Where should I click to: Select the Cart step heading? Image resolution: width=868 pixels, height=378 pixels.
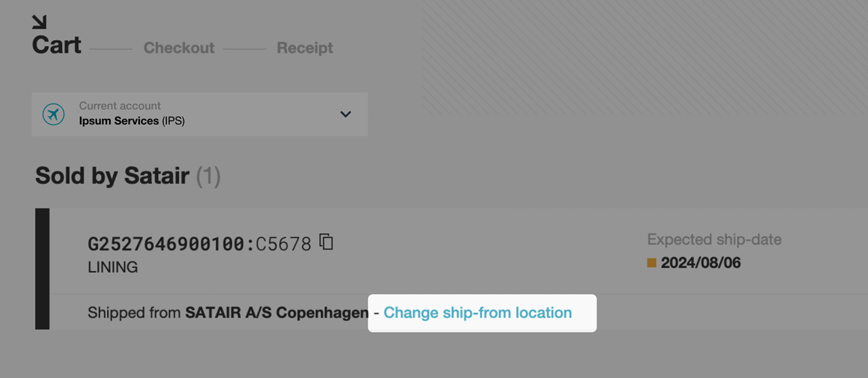coord(57,45)
